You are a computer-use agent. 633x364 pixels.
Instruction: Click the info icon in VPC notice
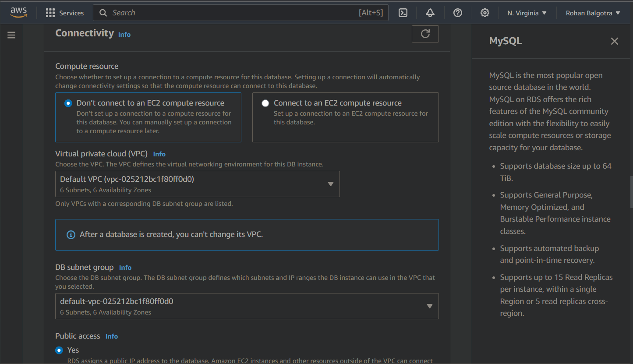coord(71,235)
